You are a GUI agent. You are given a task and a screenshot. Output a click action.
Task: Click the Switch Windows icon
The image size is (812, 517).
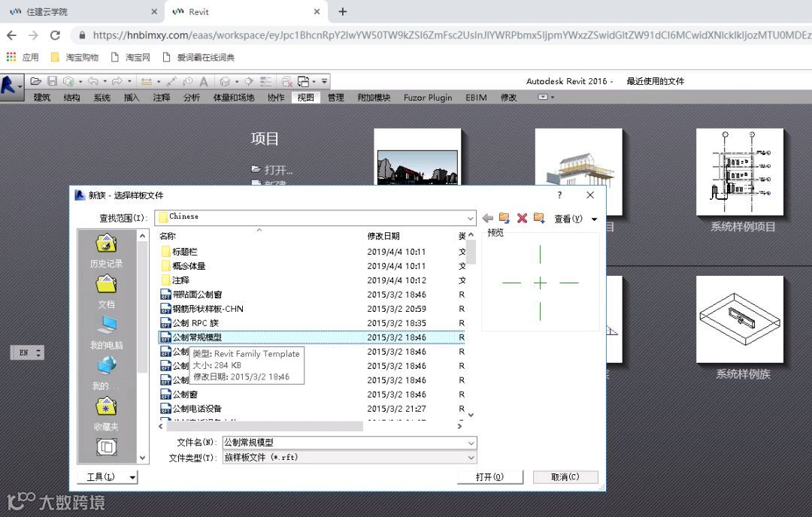[x=304, y=81]
